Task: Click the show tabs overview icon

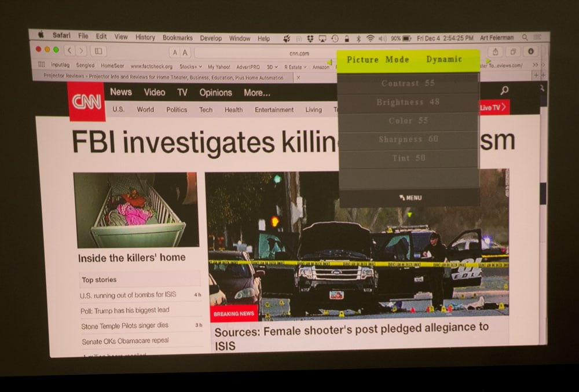Action: [x=513, y=52]
